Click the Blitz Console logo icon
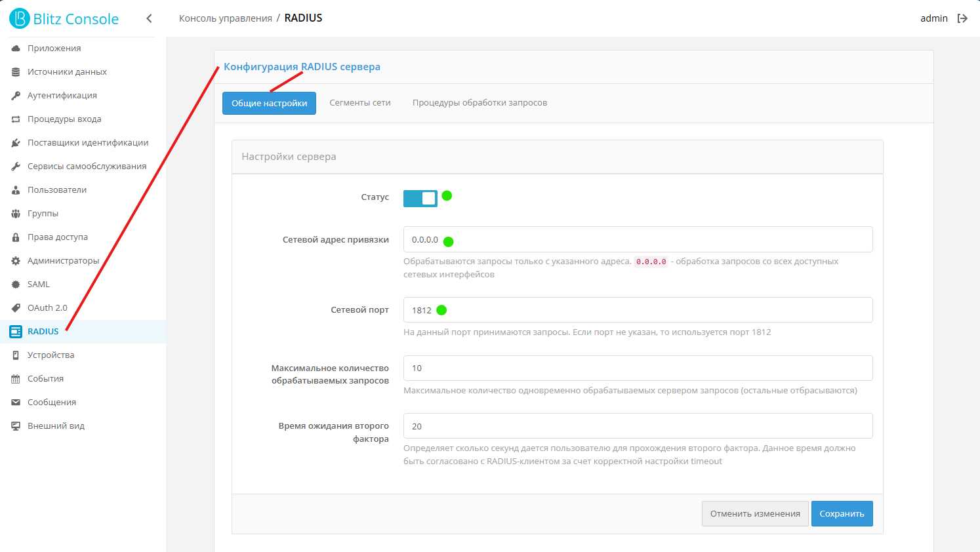980x552 pixels. click(20, 18)
